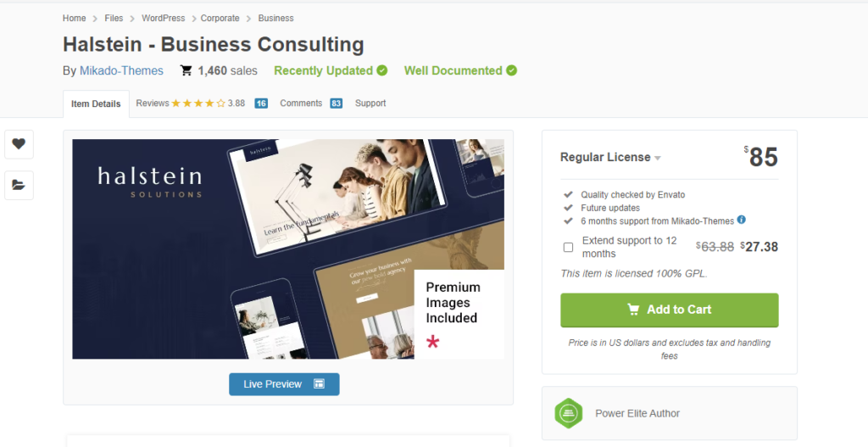Open the Item Details tab
Screen dimensions: 868x447
(96, 103)
